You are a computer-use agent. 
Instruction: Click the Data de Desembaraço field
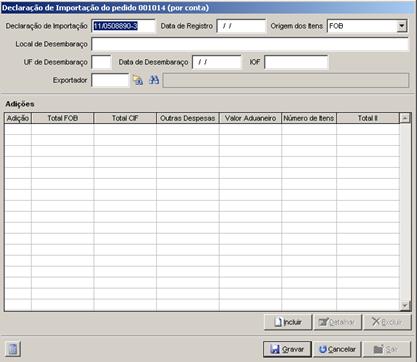[x=216, y=62]
